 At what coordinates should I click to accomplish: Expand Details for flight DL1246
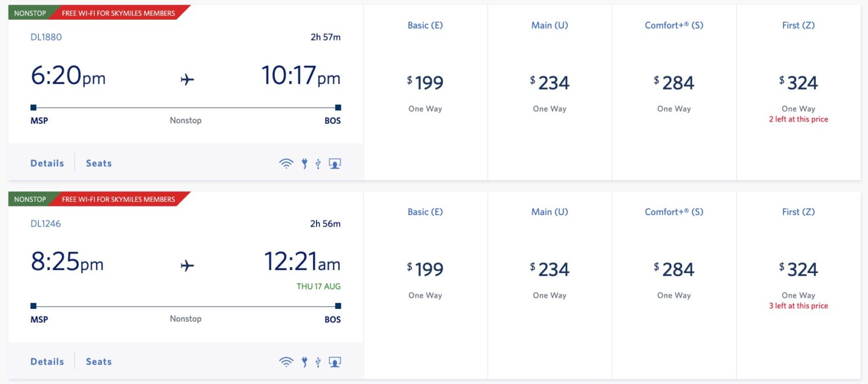point(46,361)
